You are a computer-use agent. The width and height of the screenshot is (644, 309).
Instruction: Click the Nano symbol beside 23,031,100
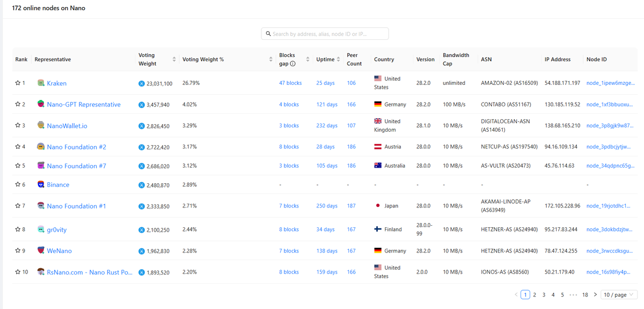point(142,84)
